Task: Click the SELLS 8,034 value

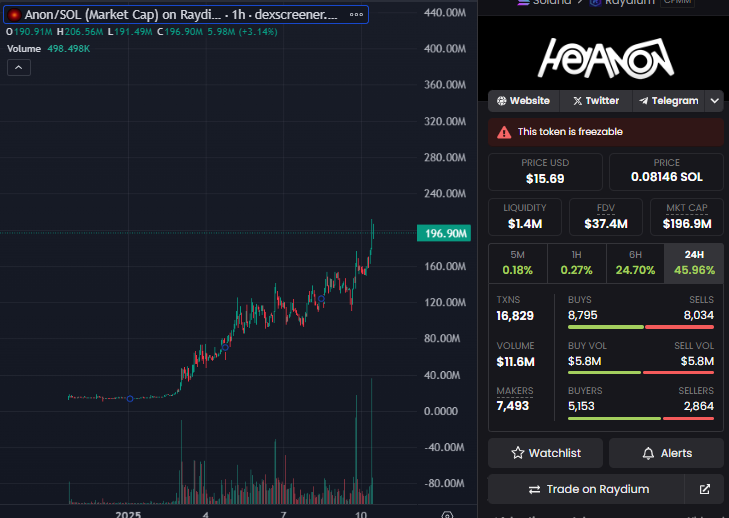Action: click(699, 315)
